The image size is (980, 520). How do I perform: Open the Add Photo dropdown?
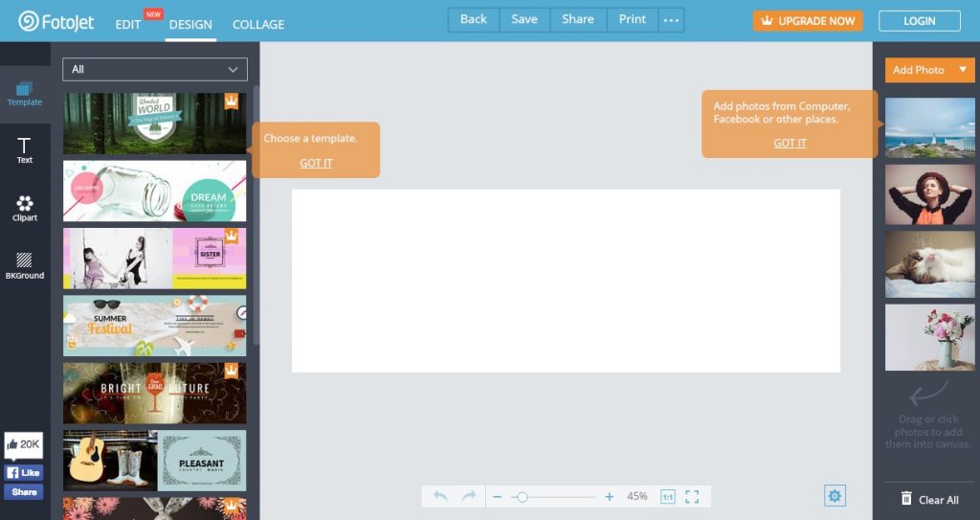[929, 70]
